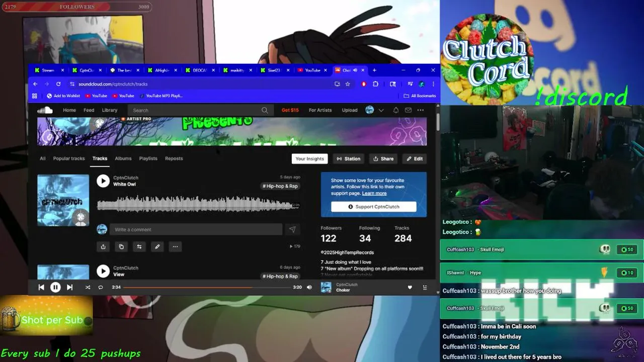Pause the current song in player bar
Image resolution: width=644 pixels, height=362 pixels.
point(55,287)
